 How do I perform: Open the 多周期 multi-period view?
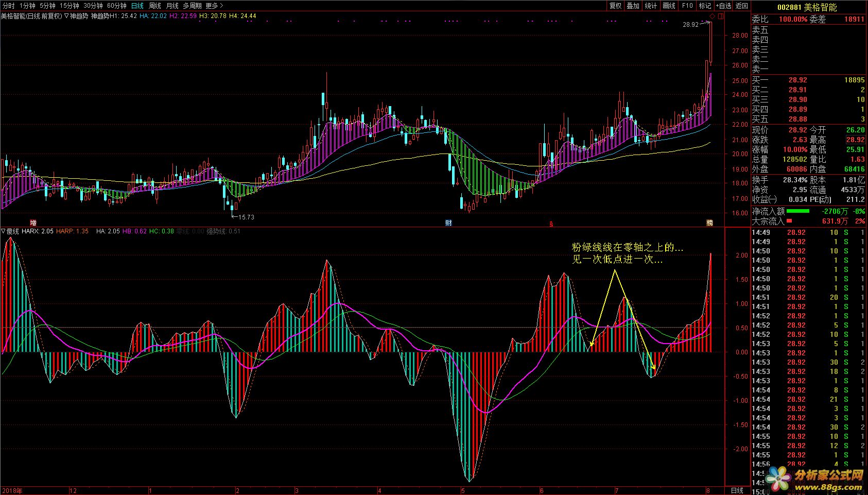(192, 6)
